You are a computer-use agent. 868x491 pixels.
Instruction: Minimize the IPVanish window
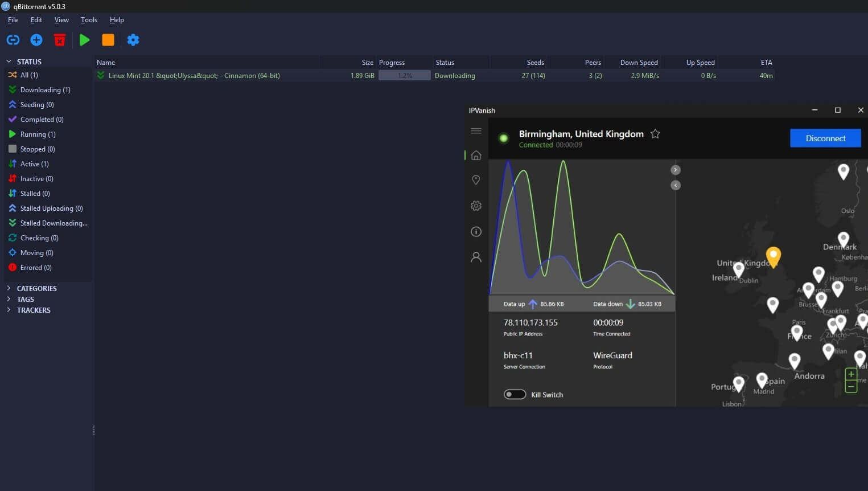814,110
